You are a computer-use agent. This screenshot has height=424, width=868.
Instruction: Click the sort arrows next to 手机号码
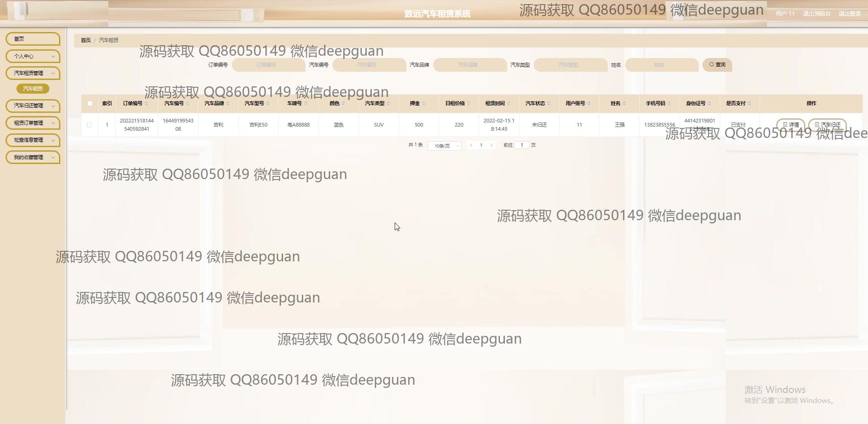(x=669, y=104)
